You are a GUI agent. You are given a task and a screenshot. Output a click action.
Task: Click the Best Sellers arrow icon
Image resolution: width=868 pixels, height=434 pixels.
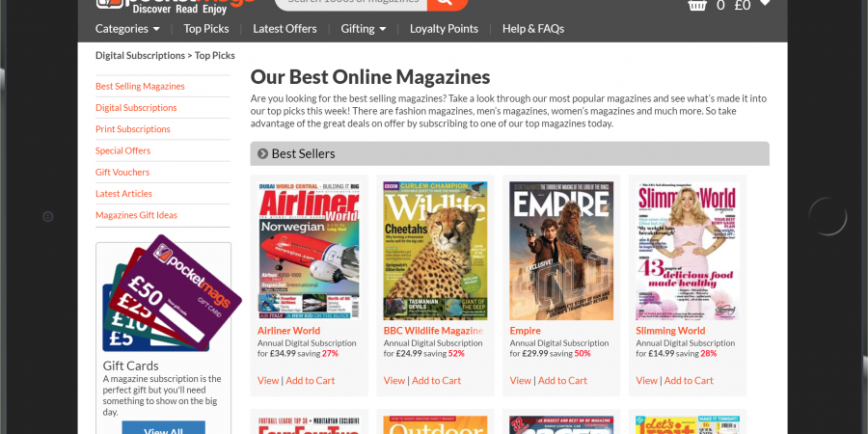pyautogui.click(x=262, y=153)
